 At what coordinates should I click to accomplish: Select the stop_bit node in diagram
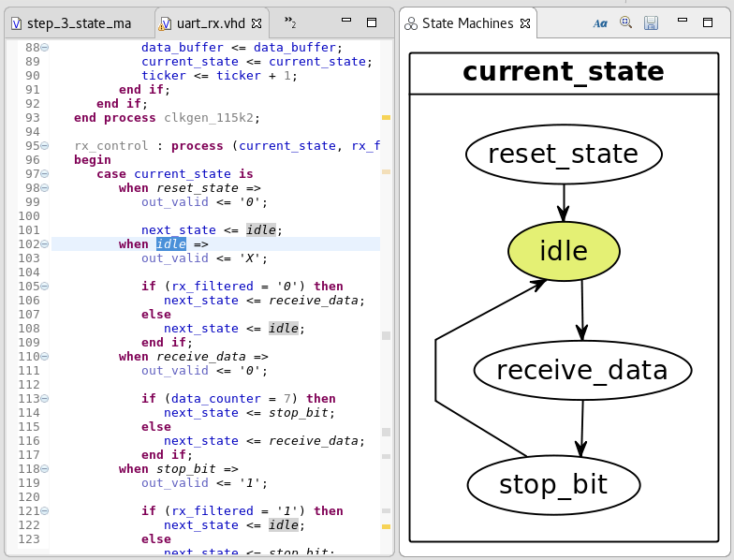pos(553,485)
